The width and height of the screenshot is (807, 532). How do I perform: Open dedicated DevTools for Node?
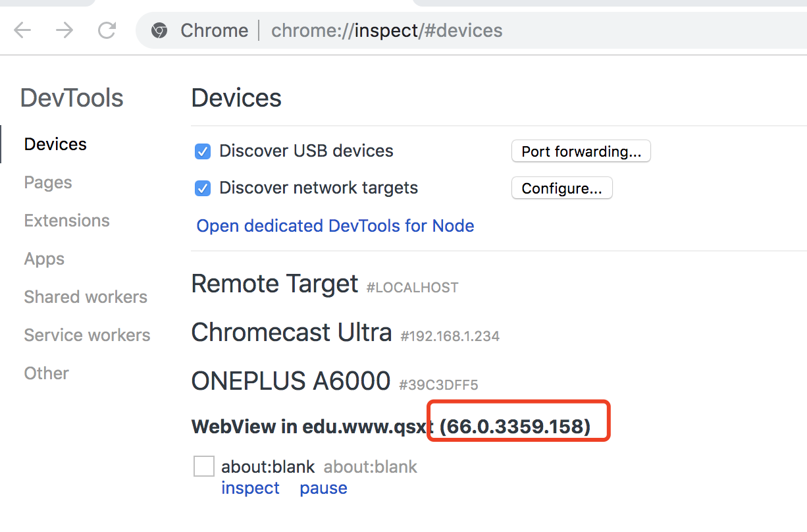click(334, 226)
